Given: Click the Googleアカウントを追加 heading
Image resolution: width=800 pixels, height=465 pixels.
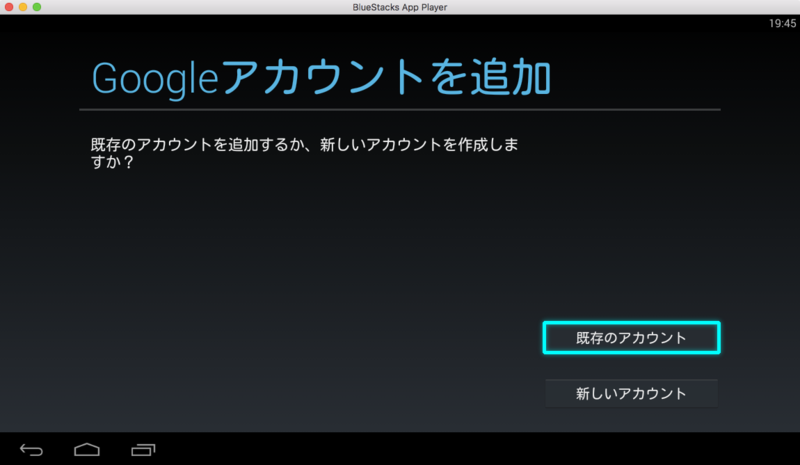Looking at the screenshot, I should click(321, 78).
